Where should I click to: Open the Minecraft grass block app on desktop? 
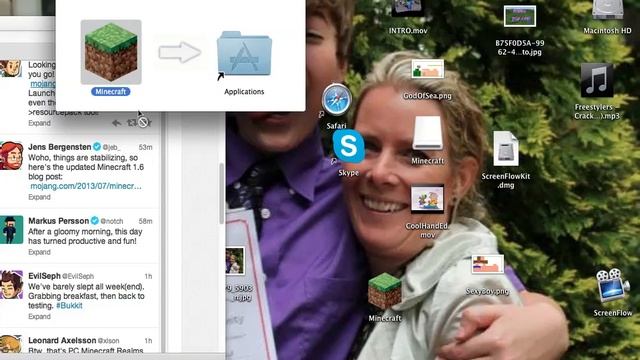384,291
